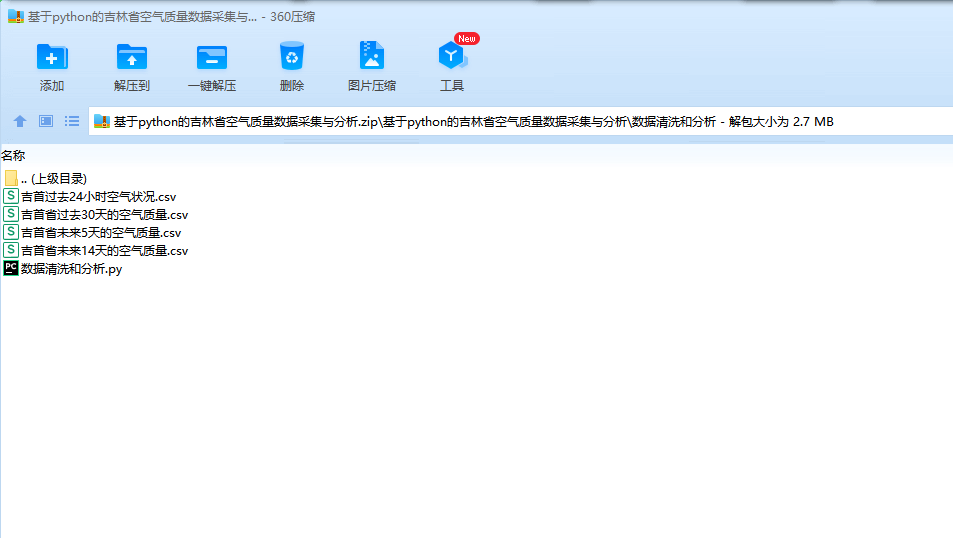Click the 一键解压 text label
Image resolution: width=953 pixels, height=538 pixels.
212,86
